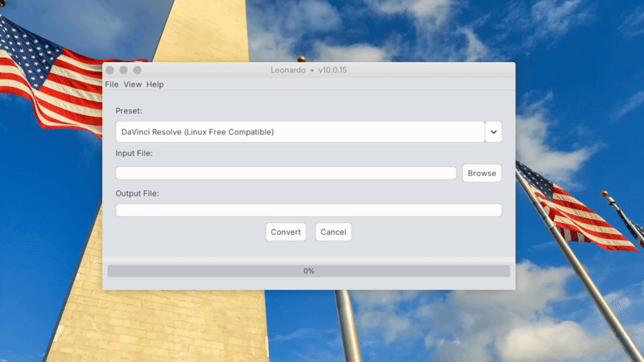Maximize the Leonardo window
The image size is (644, 362).
[x=137, y=70]
